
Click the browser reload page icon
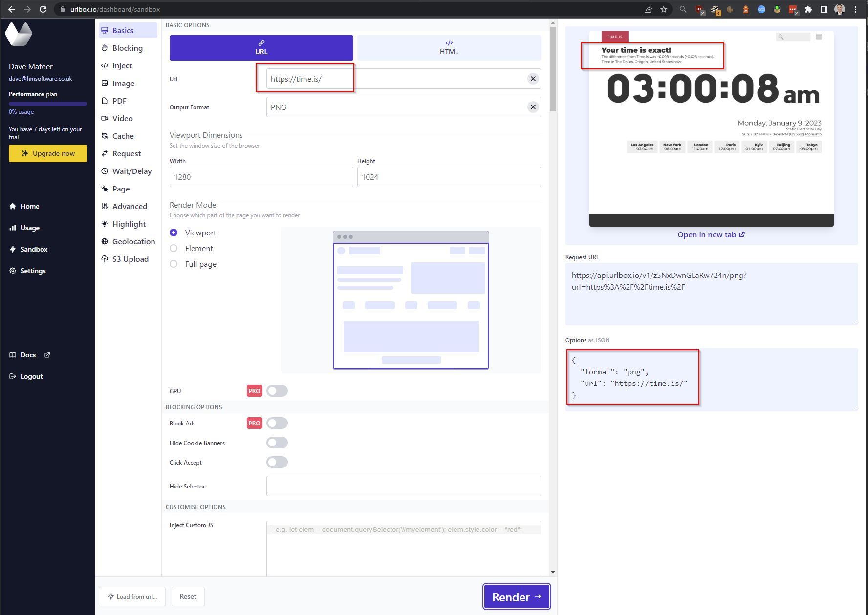pyautogui.click(x=43, y=9)
